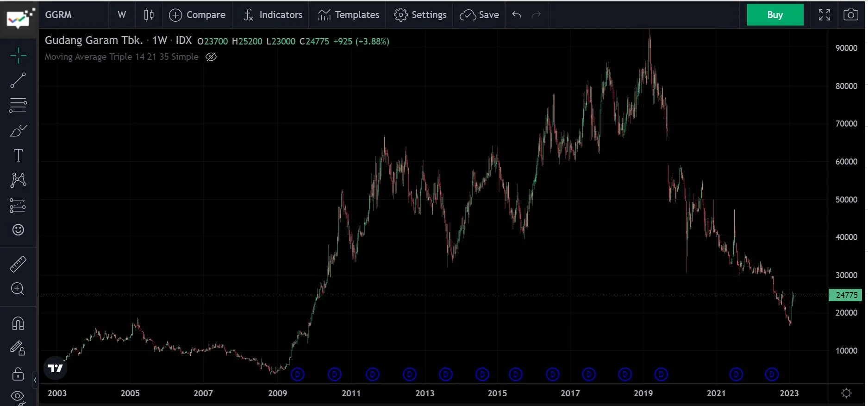Image resolution: width=868 pixels, height=406 pixels.
Task: Click the 2007 year label on time axis
Action: pos(203,393)
